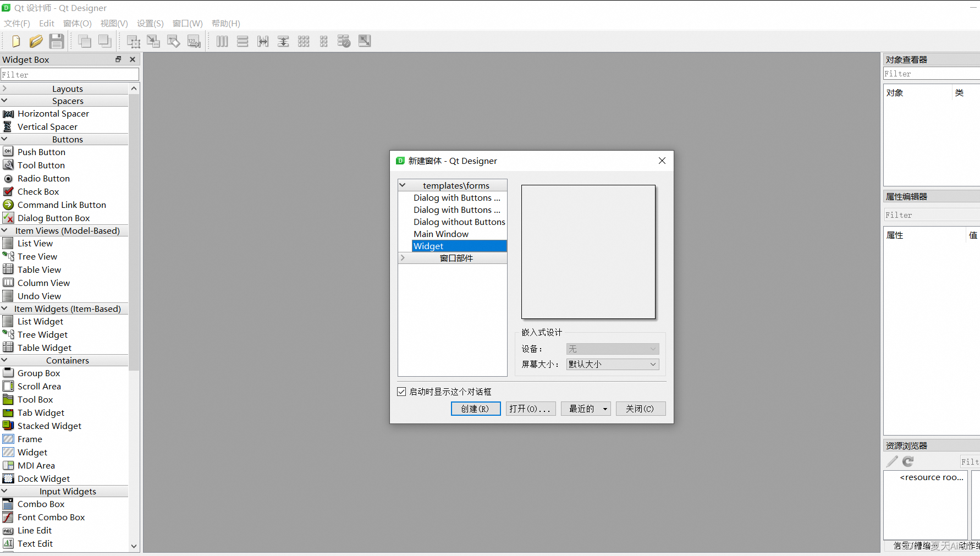Click the Lay Out Vertically icon
The image size is (980, 556).
point(243,41)
